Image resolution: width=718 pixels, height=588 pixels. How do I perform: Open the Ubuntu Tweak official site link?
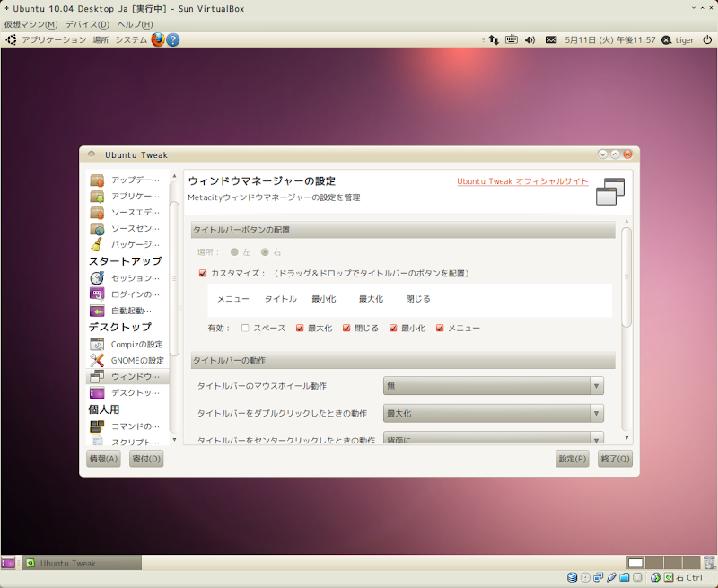pos(522,181)
